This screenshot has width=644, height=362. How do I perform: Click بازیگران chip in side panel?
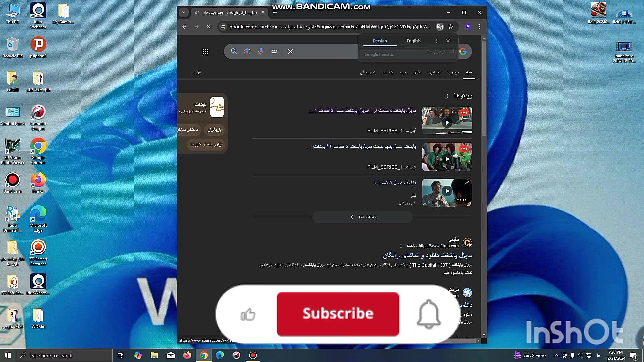[214, 130]
